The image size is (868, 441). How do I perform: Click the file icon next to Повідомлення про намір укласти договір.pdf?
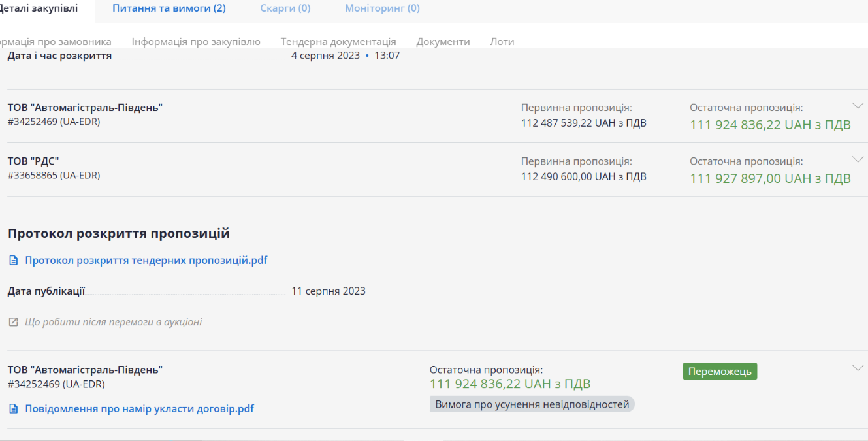coord(13,409)
